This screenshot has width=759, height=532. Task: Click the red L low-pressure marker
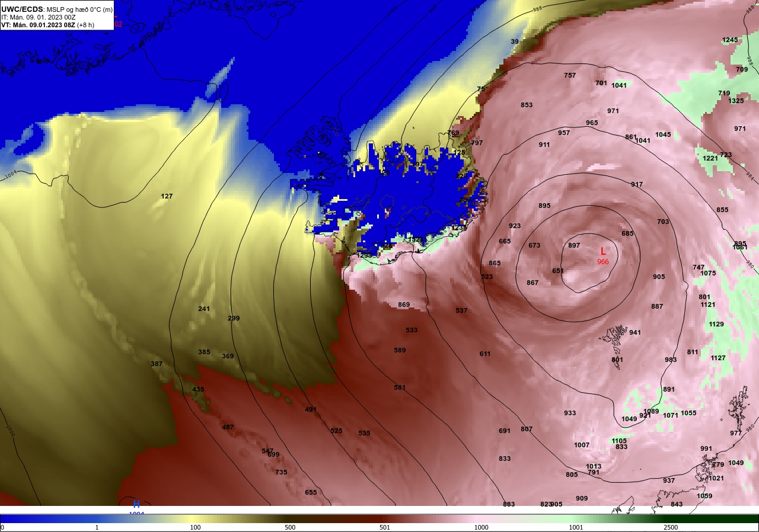603,251
